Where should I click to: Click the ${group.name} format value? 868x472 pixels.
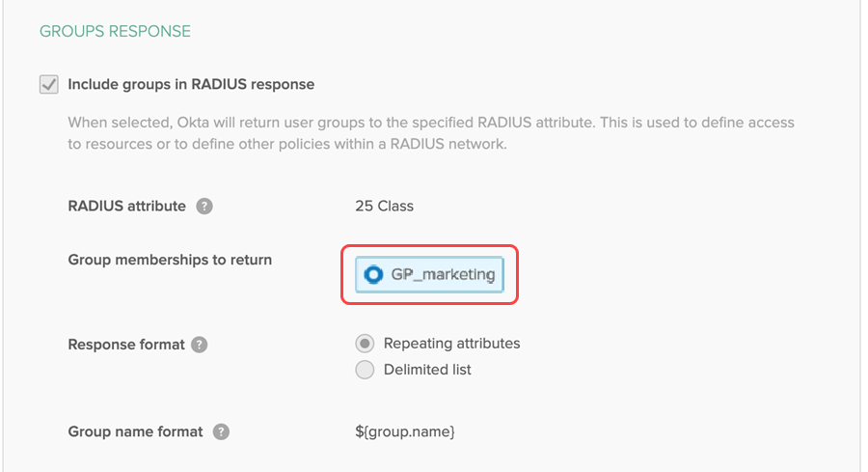click(405, 431)
